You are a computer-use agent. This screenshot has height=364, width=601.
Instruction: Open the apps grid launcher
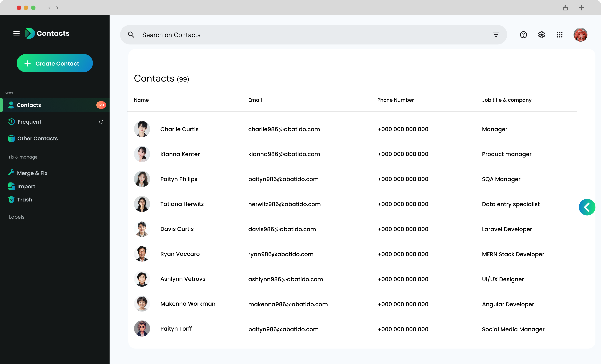click(x=560, y=35)
